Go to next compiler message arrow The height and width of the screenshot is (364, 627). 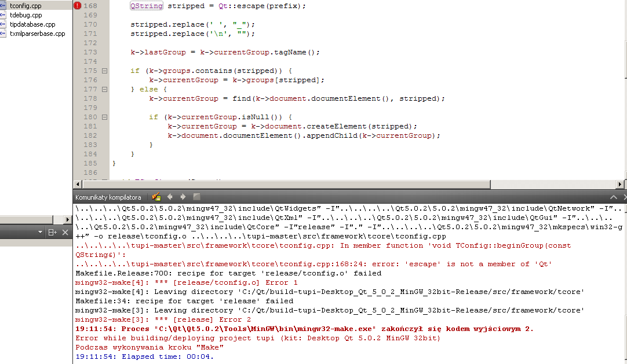tap(183, 197)
